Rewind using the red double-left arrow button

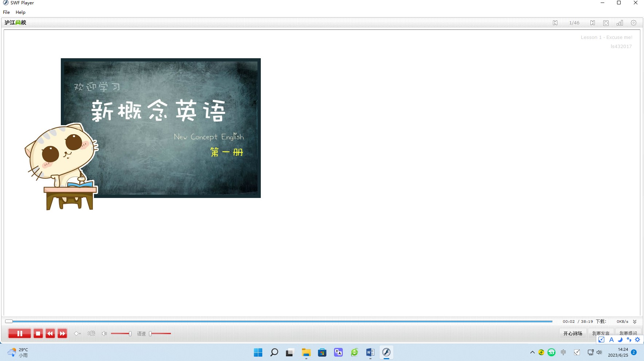pos(50,333)
